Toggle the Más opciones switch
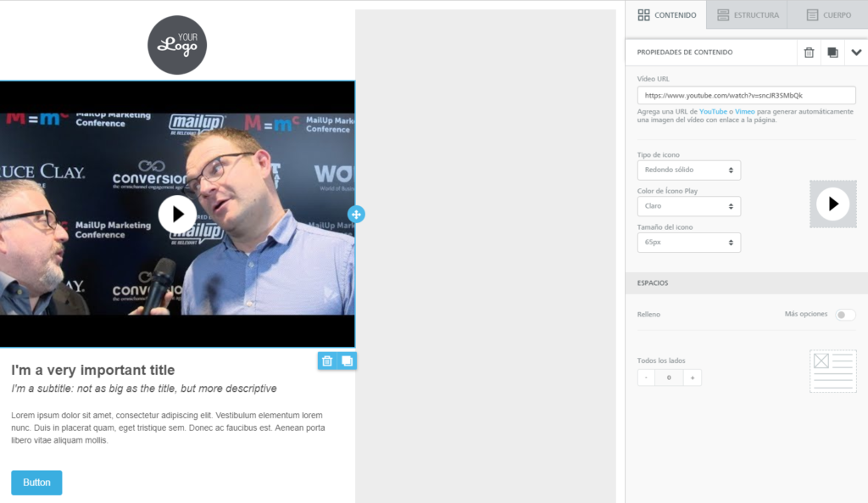The width and height of the screenshot is (868, 503). coord(845,315)
